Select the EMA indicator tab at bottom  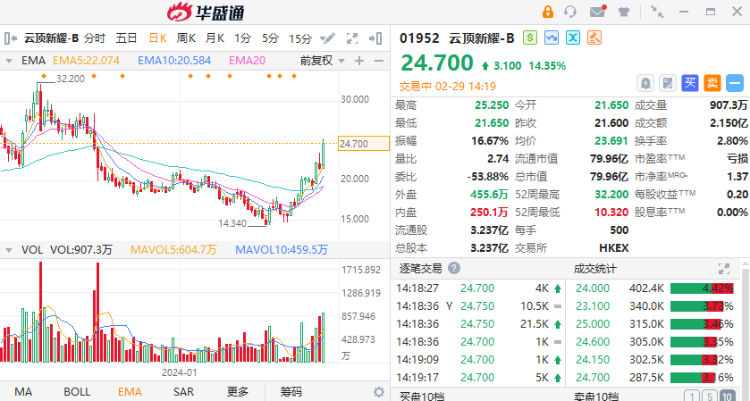pos(130,392)
